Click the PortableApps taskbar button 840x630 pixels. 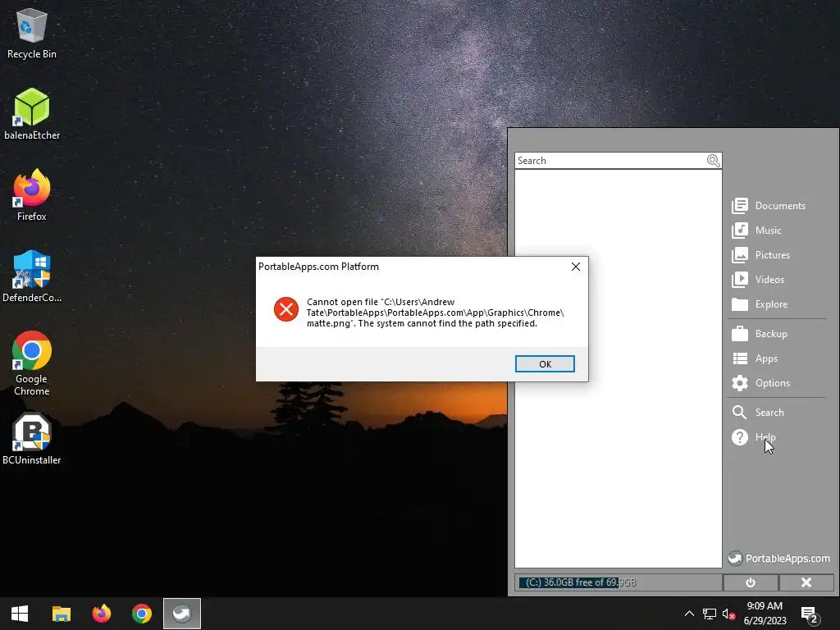click(x=182, y=614)
